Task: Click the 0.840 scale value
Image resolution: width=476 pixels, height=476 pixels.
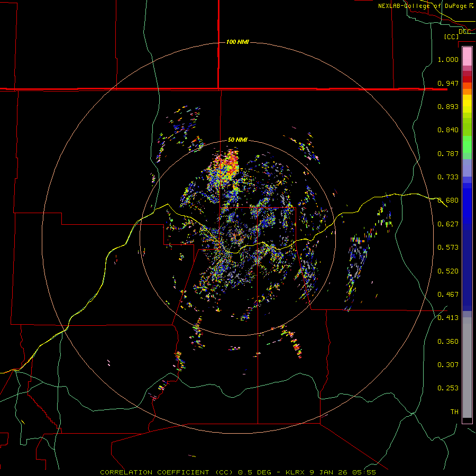Action: coord(448,130)
